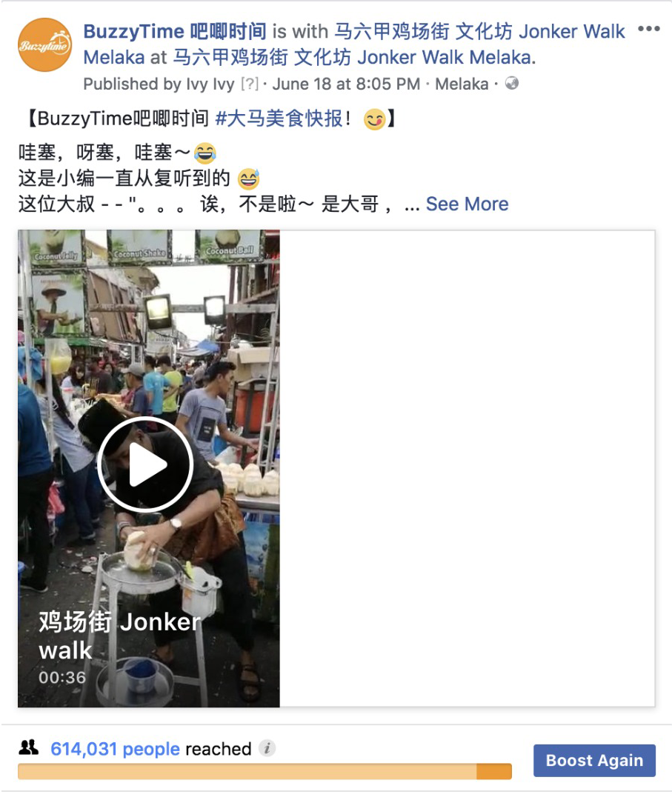
Task: Click the [?] next to Ivy Ivy
Action: (x=250, y=84)
